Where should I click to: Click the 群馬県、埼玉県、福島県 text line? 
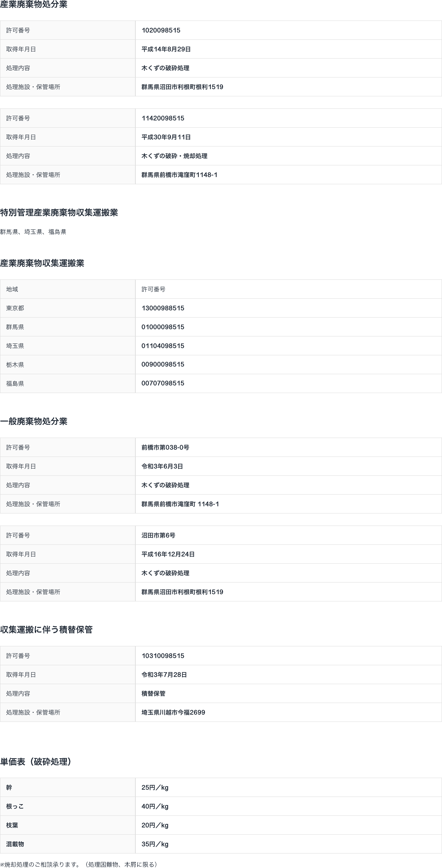coord(33,232)
